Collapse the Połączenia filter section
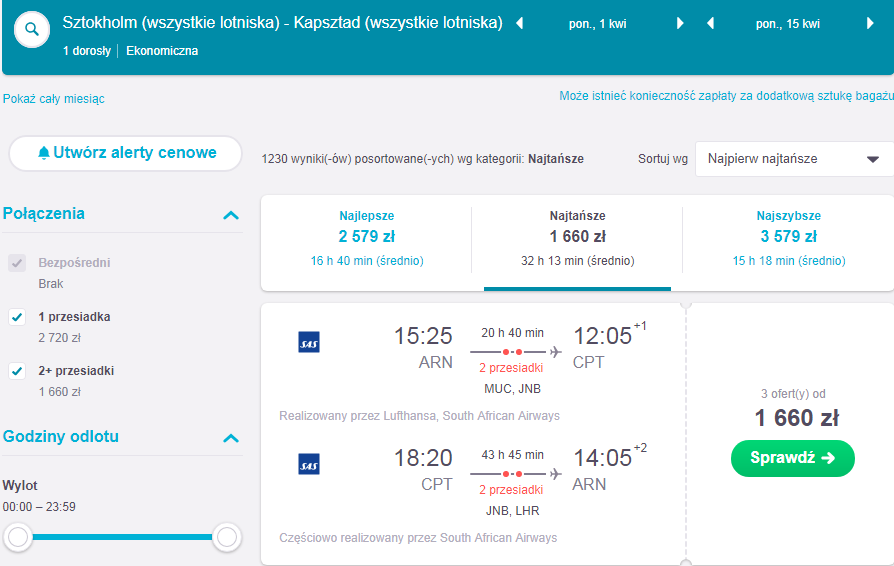 tap(231, 215)
